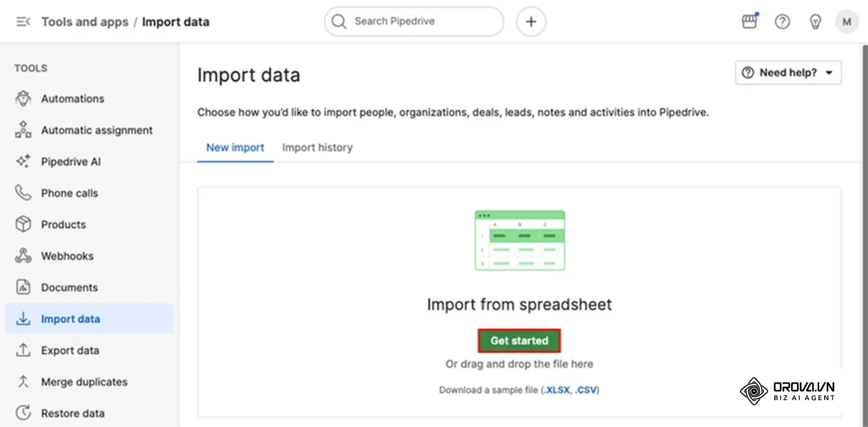This screenshot has width=868, height=427.
Task: Click the Tools and apps breadcrumb
Action: 85,22
